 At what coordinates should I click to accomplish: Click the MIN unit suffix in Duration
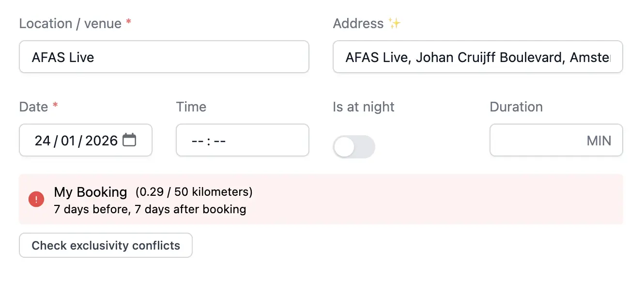[x=598, y=141]
